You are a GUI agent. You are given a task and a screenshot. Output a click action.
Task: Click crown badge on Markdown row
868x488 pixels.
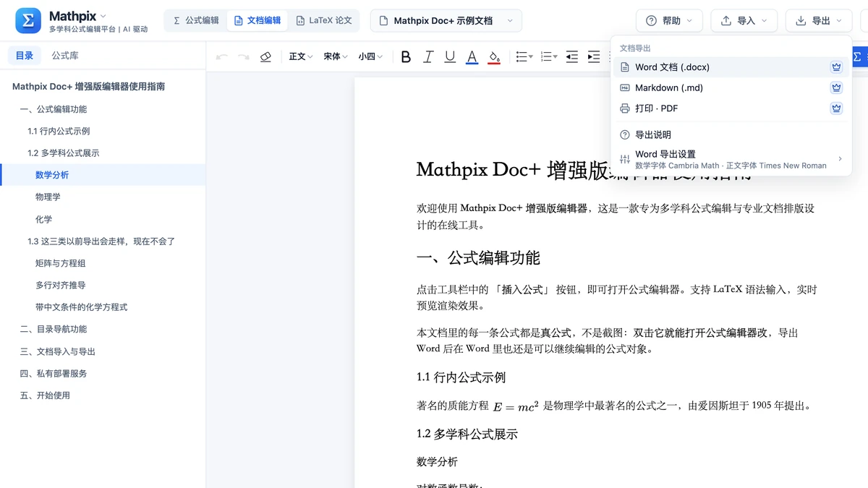(x=836, y=87)
